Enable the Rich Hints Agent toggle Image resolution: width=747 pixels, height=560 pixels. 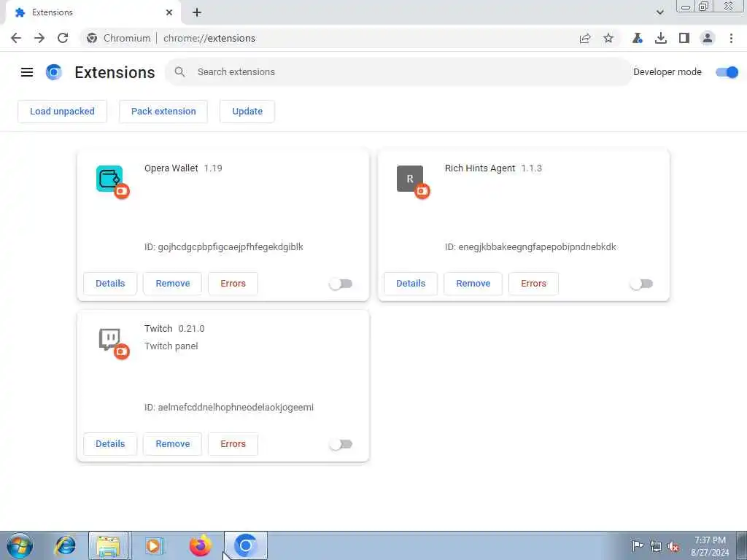[640, 284]
